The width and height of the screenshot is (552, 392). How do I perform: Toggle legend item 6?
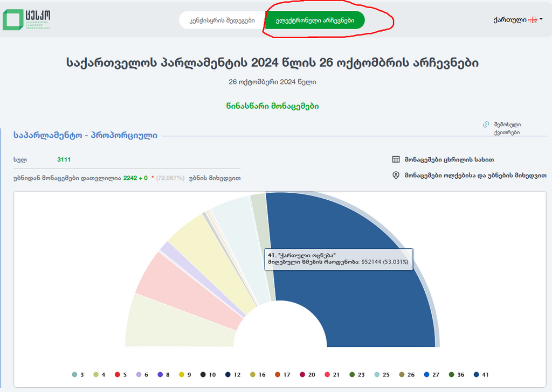point(142,374)
